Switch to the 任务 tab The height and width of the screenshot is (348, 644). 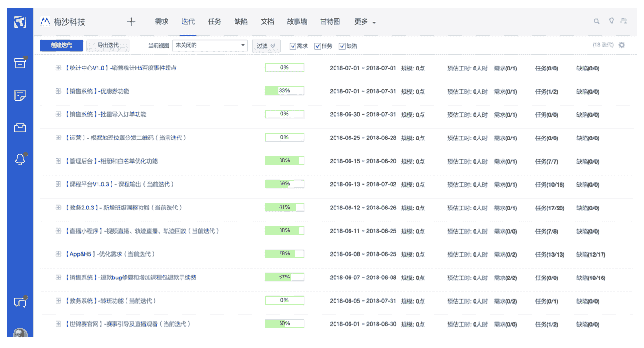[214, 22]
